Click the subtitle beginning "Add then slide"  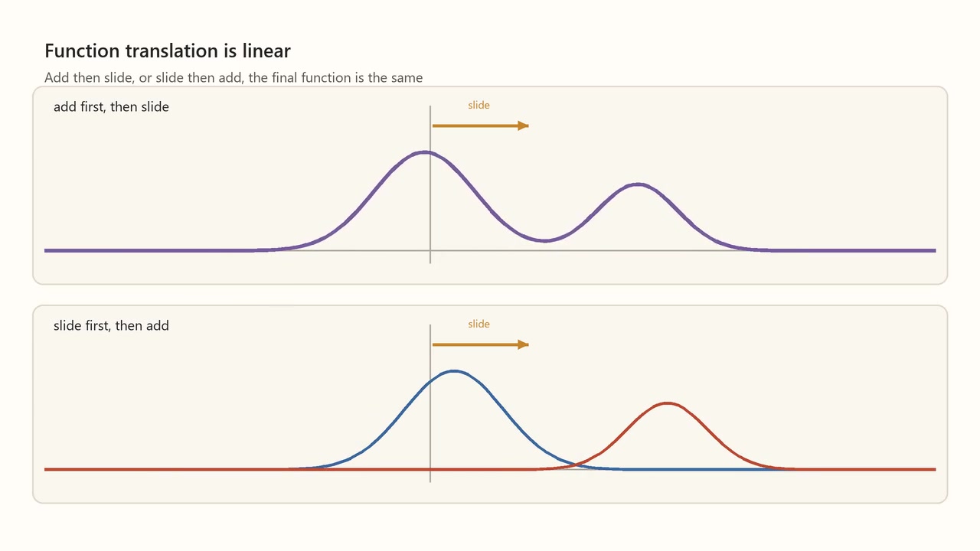234,77
